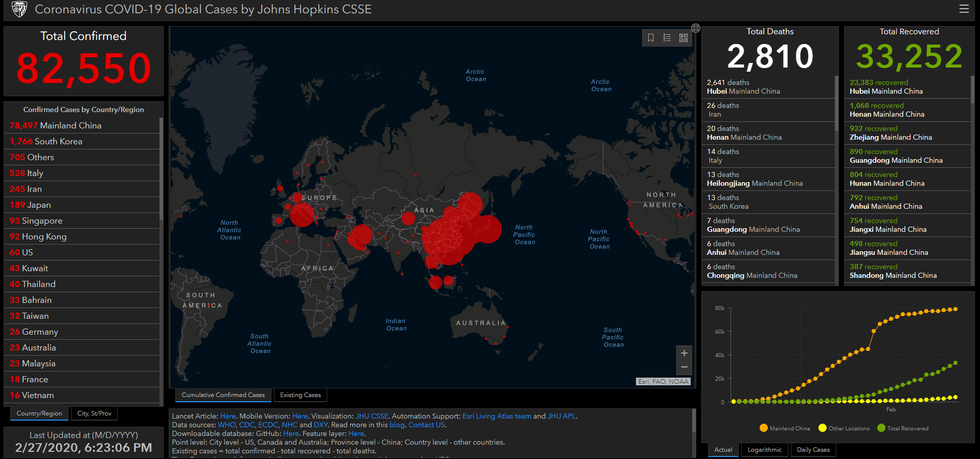This screenshot has height=459, width=980.
Task: Click Italy 14 deaths entry
Action: [x=768, y=156]
